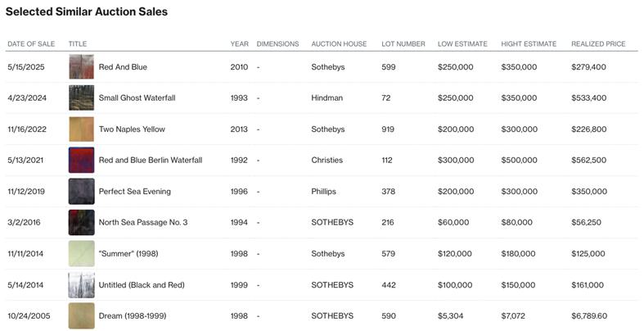This screenshot has height=331, width=644.
Task: Click Untitled (Black and Red) thumbnail
Action: 81,285
